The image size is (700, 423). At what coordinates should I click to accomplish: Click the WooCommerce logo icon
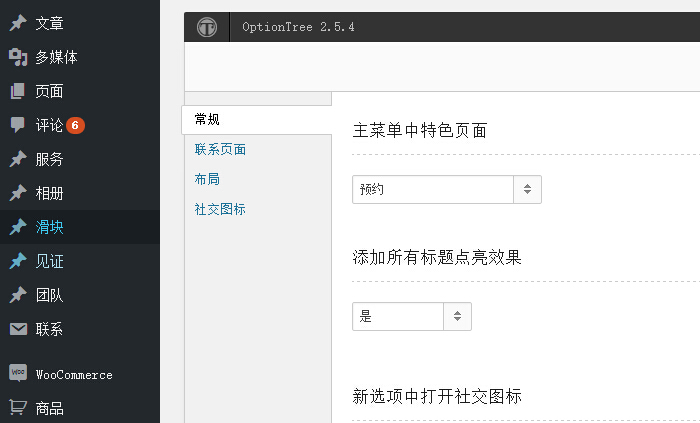(18, 372)
